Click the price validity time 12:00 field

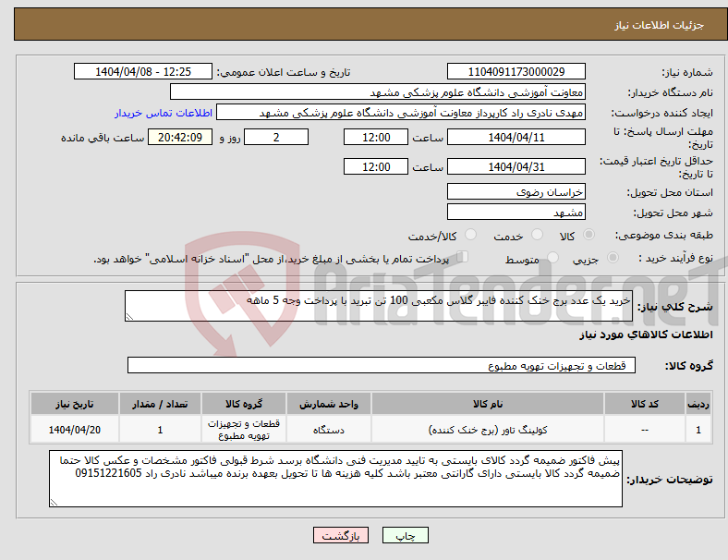pos(376,166)
